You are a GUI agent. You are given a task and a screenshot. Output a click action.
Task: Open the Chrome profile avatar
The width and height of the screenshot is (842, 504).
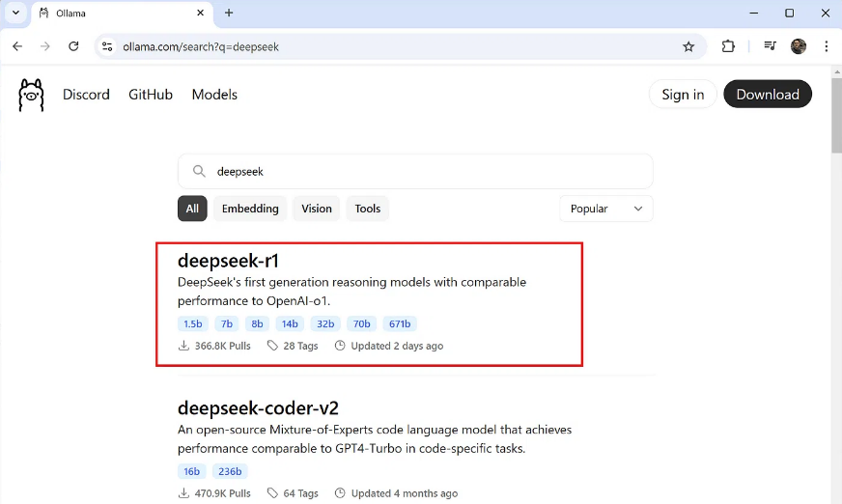(799, 46)
